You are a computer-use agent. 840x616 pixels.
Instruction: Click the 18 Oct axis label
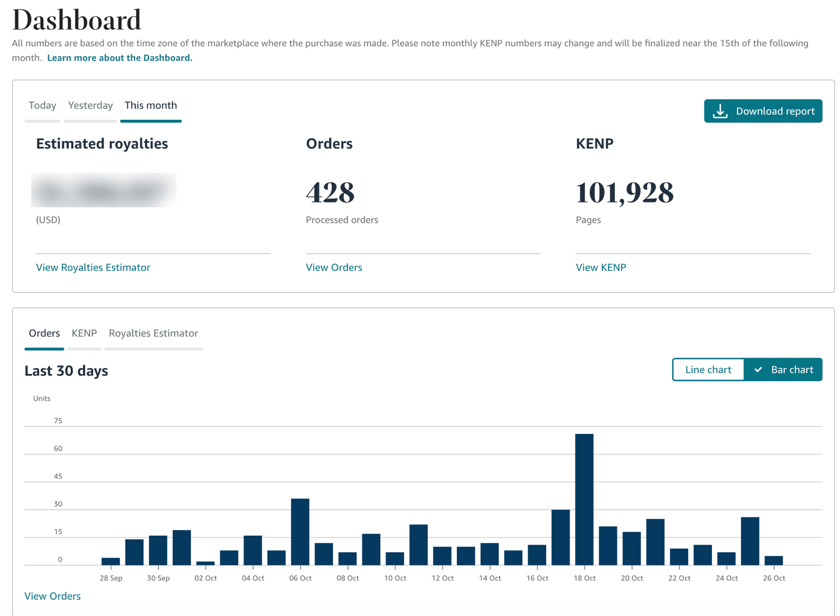[x=584, y=578]
